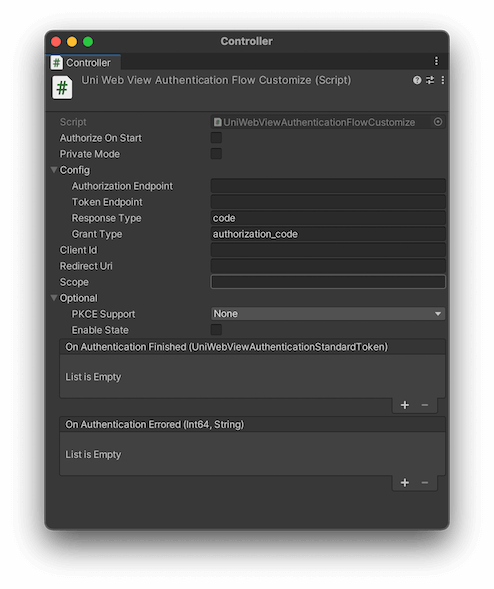The width and height of the screenshot is (494, 589).
Task: Select the Controller tab
Action: (x=83, y=62)
